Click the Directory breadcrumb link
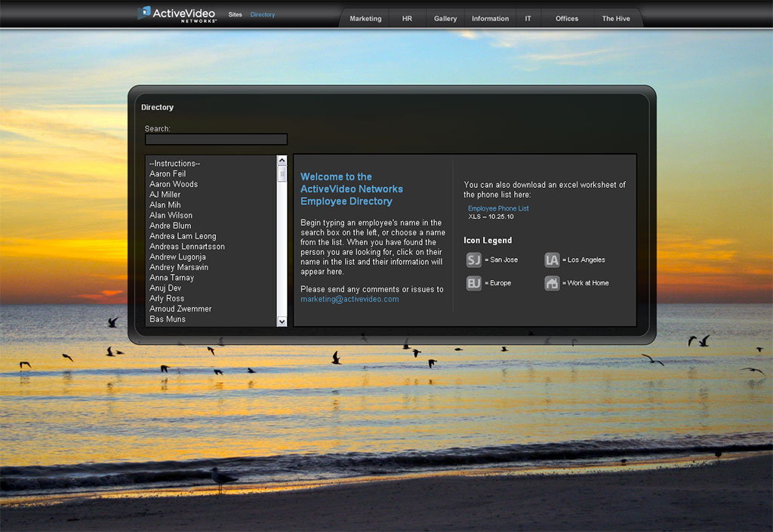Viewport: 773px width, 532px height. click(262, 14)
